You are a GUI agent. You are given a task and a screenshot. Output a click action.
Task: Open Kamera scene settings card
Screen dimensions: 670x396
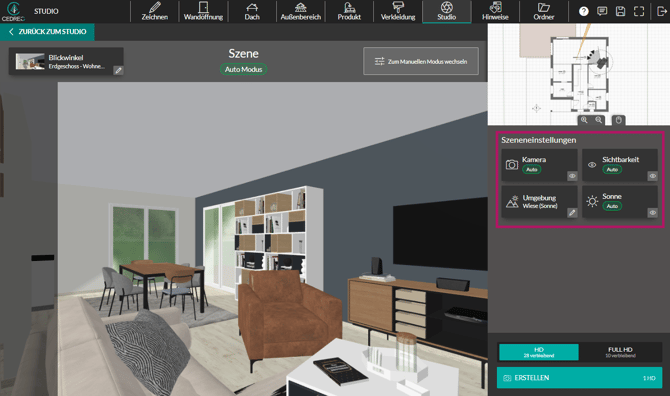coord(539,165)
